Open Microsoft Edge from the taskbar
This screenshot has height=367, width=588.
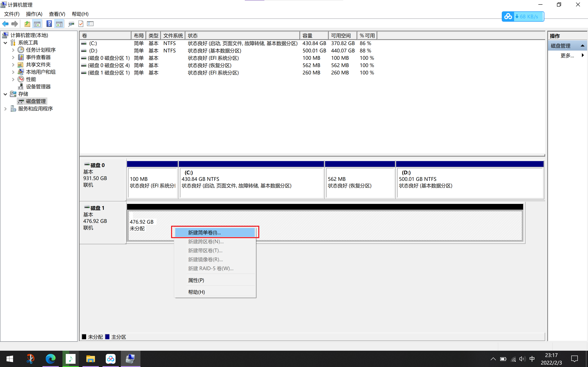pos(51,358)
